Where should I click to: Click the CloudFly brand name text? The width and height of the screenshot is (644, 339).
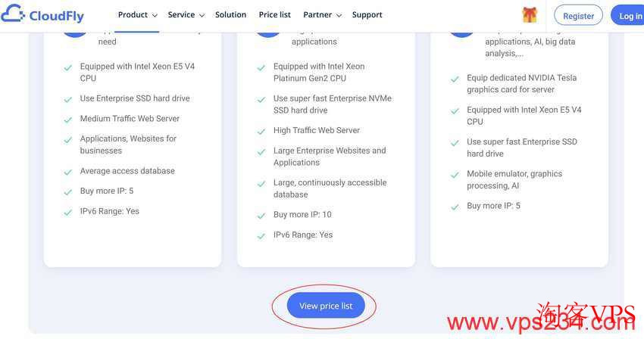57,16
